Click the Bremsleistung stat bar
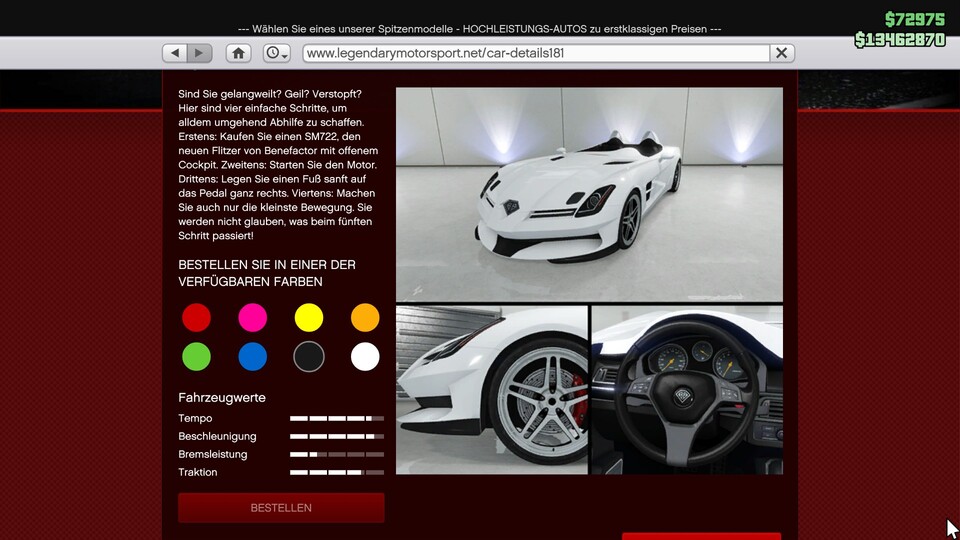Screen dimensions: 960x540 [337, 454]
